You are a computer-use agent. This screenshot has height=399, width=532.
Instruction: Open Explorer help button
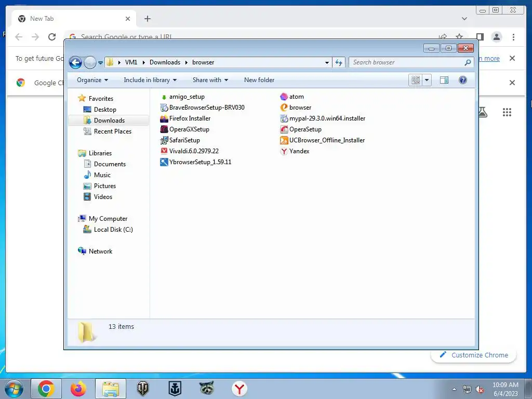pos(463,80)
